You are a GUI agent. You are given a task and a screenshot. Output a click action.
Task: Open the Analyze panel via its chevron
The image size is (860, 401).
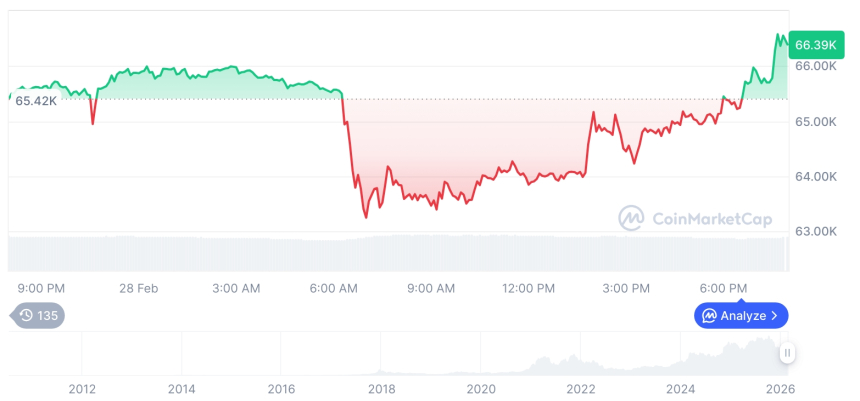[x=774, y=316]
